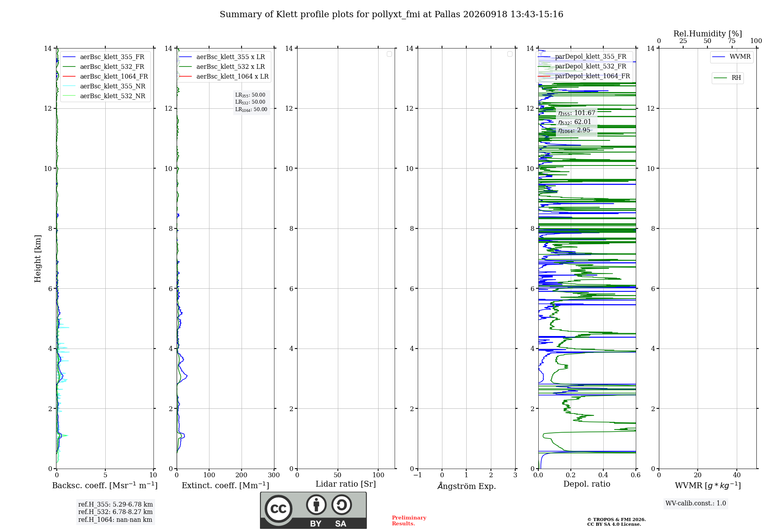Screen dimensions: 783x532
Task: Click the WV-calib.const.: 1.0 text
Action: (696, 503)
